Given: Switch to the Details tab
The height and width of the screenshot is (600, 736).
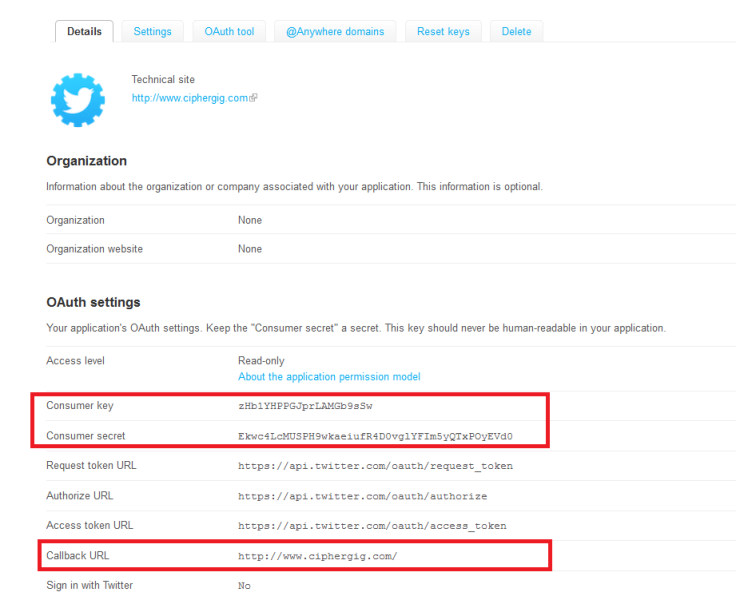Looking at the screenshot, I should coord(84,31).
